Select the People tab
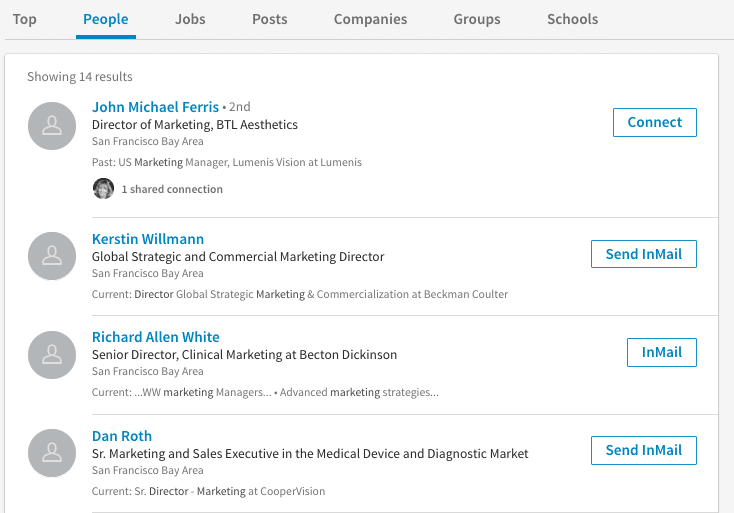 coord(106,19)
